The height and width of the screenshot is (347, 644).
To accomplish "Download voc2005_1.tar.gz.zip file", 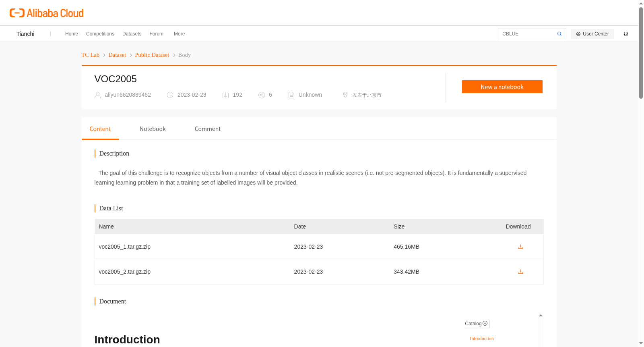I will (520, 247).
